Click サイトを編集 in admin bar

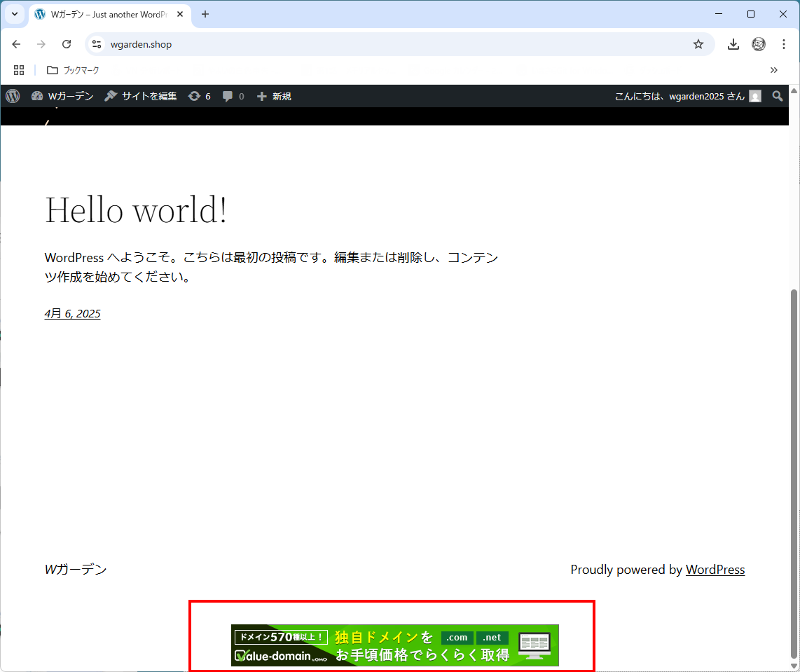(141, 96)
